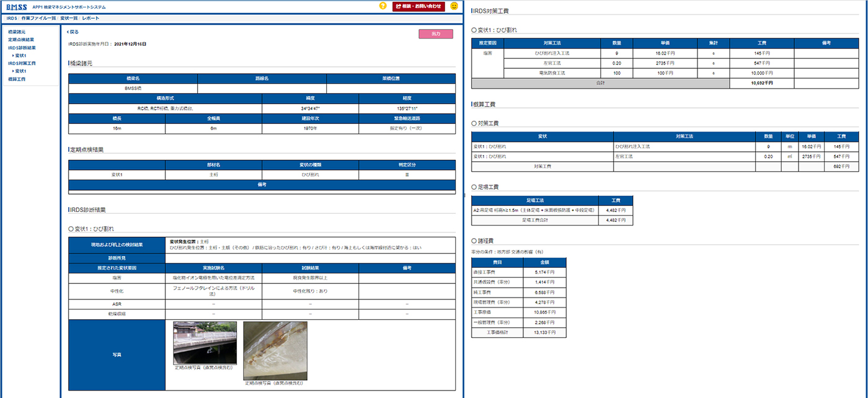Open 変状一覧 breadcrumb item

[x=69, y=19]
